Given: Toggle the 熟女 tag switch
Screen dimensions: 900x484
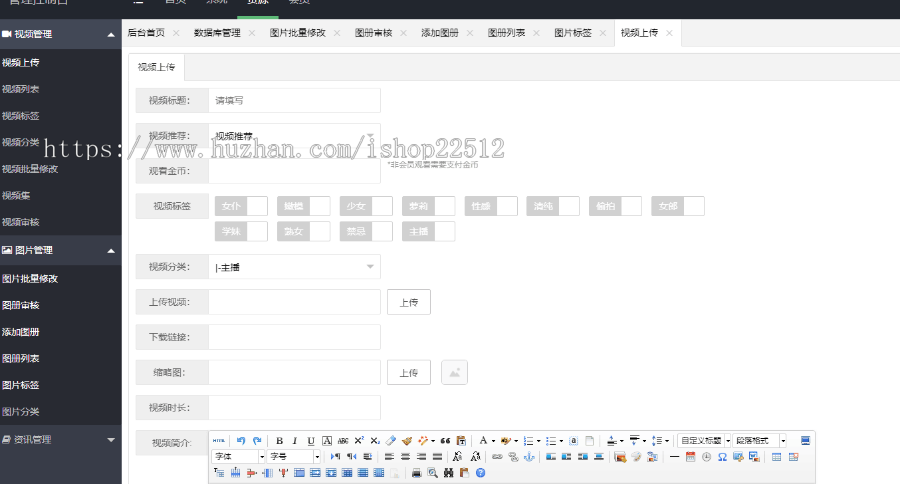Looking at the screenshot, I should click(x=304, y=231).
